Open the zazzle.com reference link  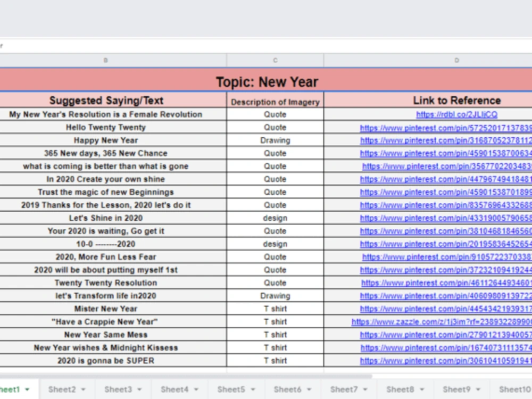(442, 322)
